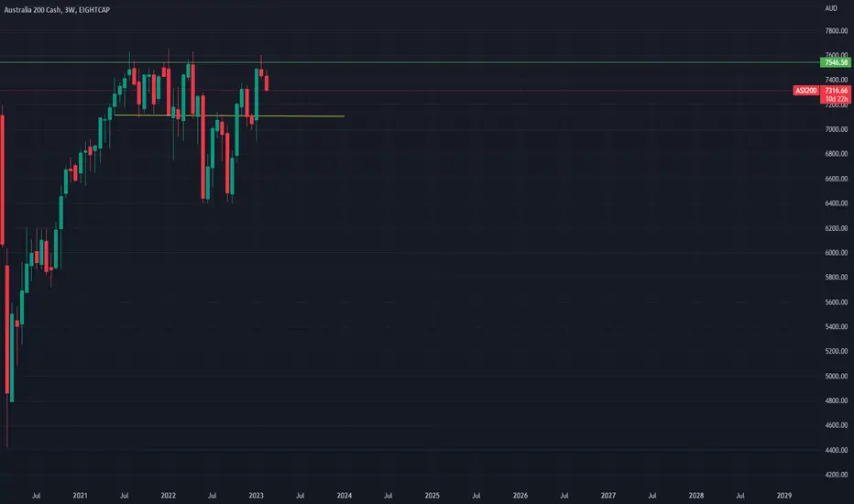This screenshot has height=504, width=854.
Task: Open the AUD currency selector
Action: pos(831,8)
